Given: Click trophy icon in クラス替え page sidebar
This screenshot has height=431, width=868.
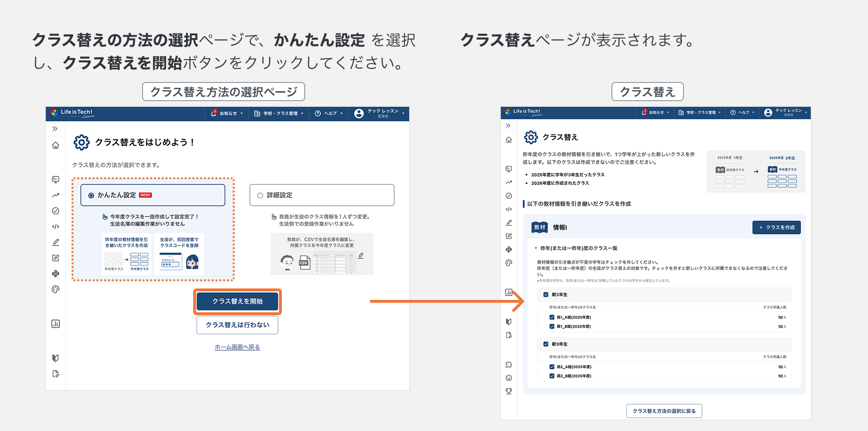Looking at the screenshot, I should pos(508,391).
